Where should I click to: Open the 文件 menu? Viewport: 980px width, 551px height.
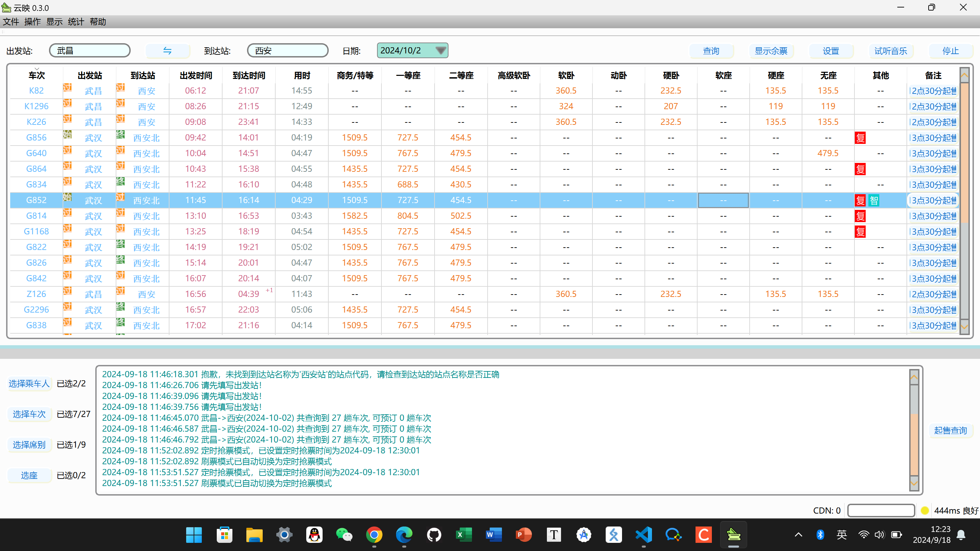pos(11,22)
